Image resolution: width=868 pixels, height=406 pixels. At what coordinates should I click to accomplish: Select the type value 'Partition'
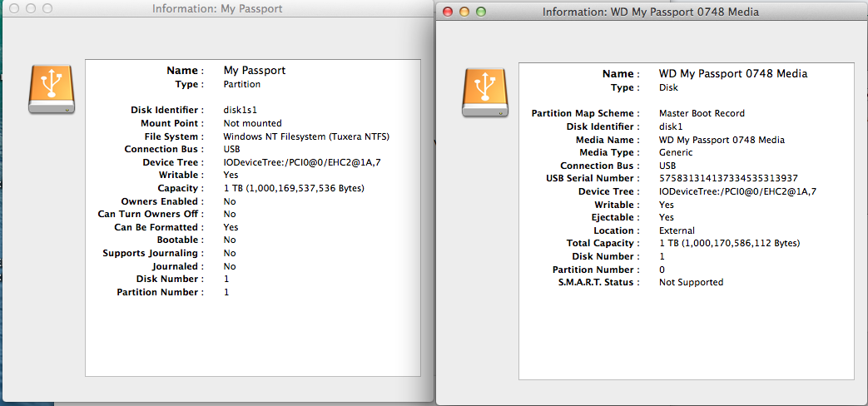click(242, 84)
